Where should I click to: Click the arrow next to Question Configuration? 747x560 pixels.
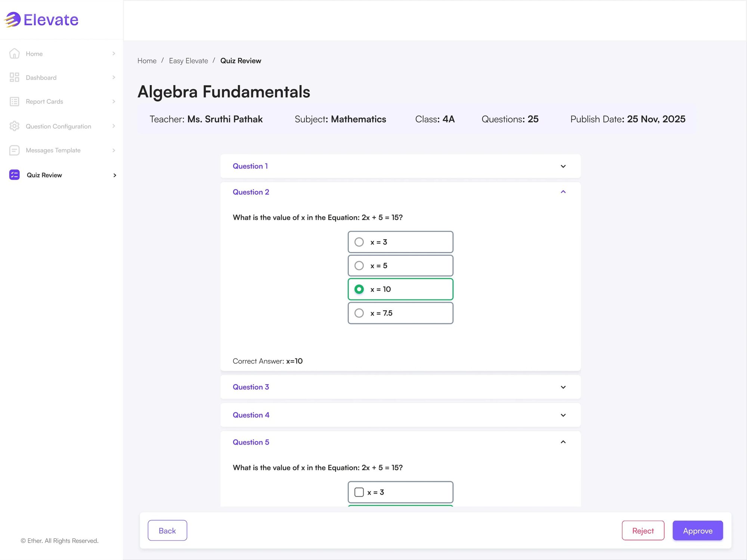[x=114, y=126]
